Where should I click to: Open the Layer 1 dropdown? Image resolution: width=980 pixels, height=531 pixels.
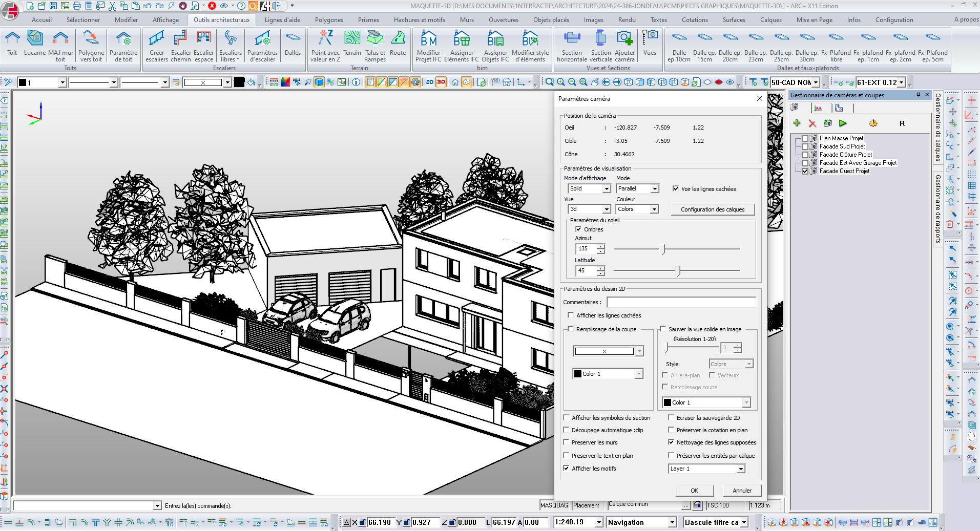coord(740,469)
